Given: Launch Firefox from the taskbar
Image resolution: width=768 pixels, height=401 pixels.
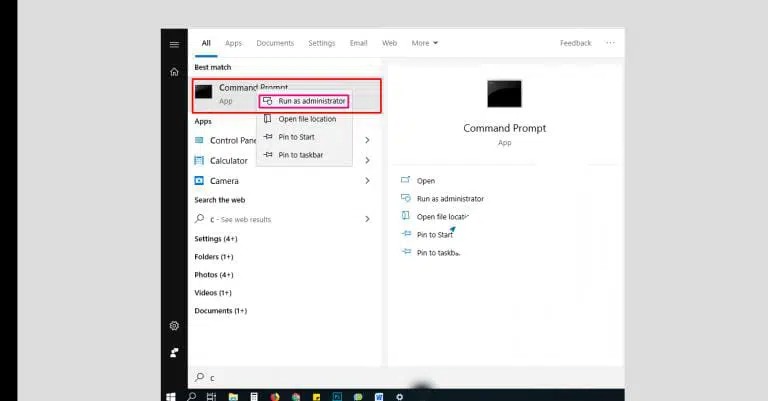Looking at the screenshot, I should (275, 397).
